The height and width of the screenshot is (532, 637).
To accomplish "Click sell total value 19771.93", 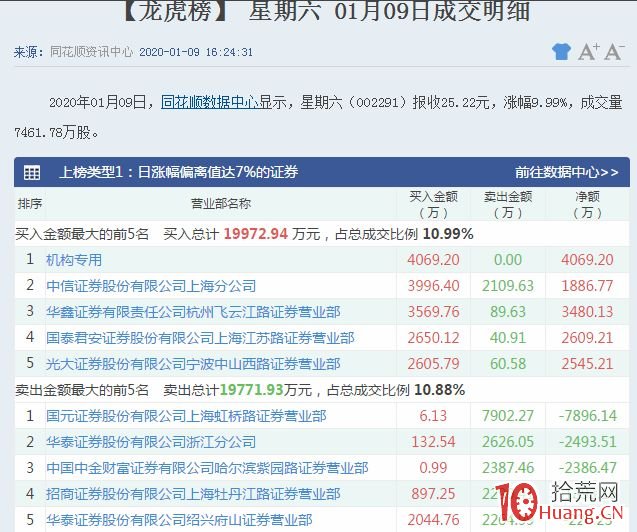I will pos(251,390).
